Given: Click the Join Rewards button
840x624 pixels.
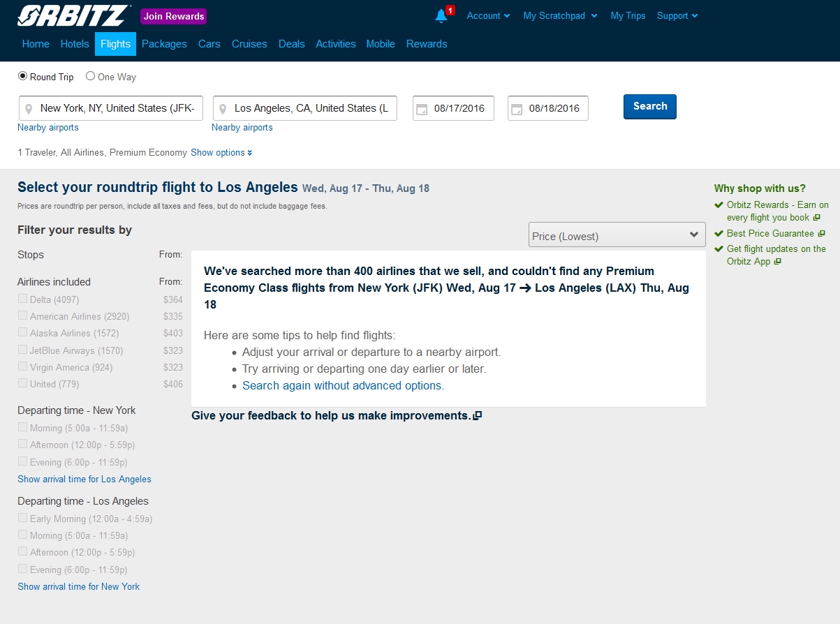Looking at the screenshot, I should [173, 16].
